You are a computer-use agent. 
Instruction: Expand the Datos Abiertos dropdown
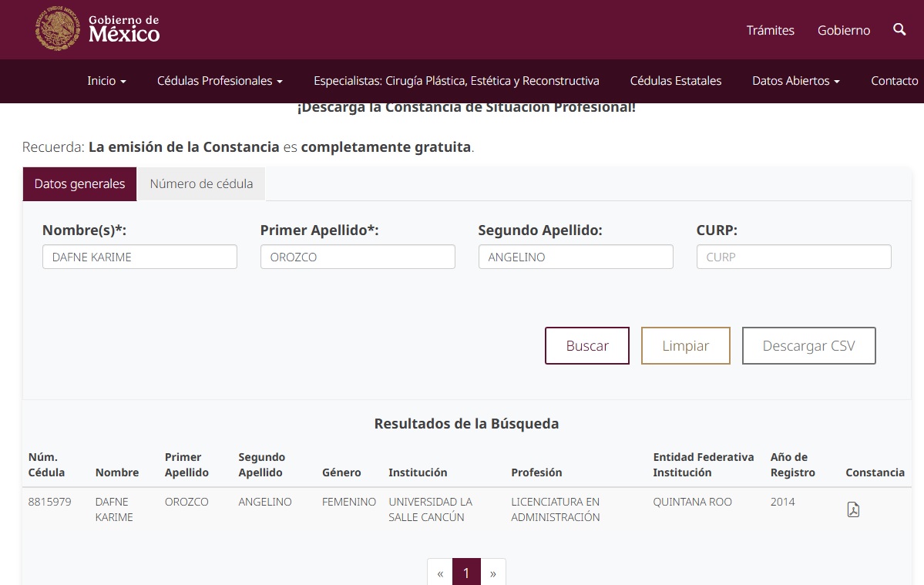795,81
